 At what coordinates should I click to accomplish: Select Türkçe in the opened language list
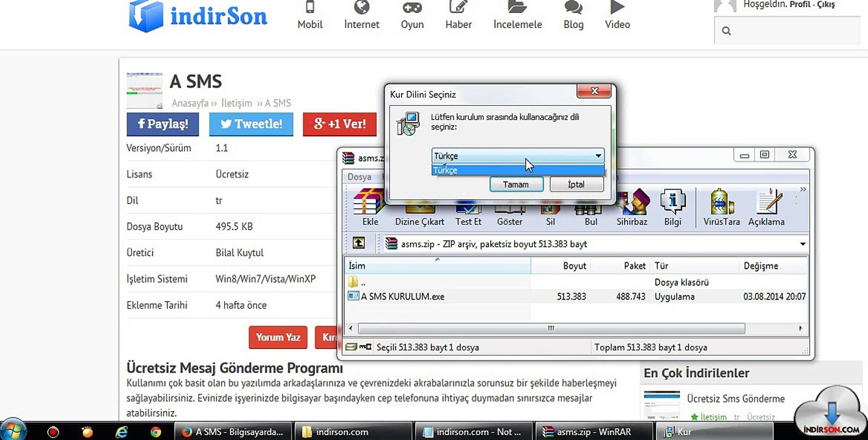point(518,170)
